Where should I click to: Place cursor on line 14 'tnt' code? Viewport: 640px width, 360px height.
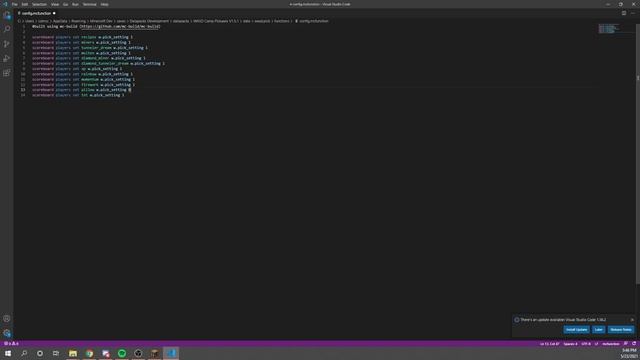coord(78,95)
